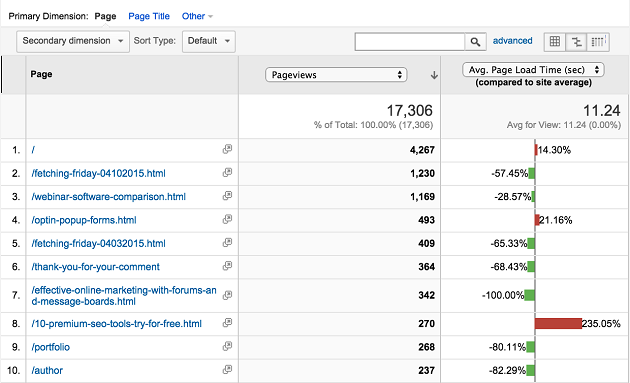Click the 270 pageviews value
630x383 pixels.
click(x=426, y=324)
